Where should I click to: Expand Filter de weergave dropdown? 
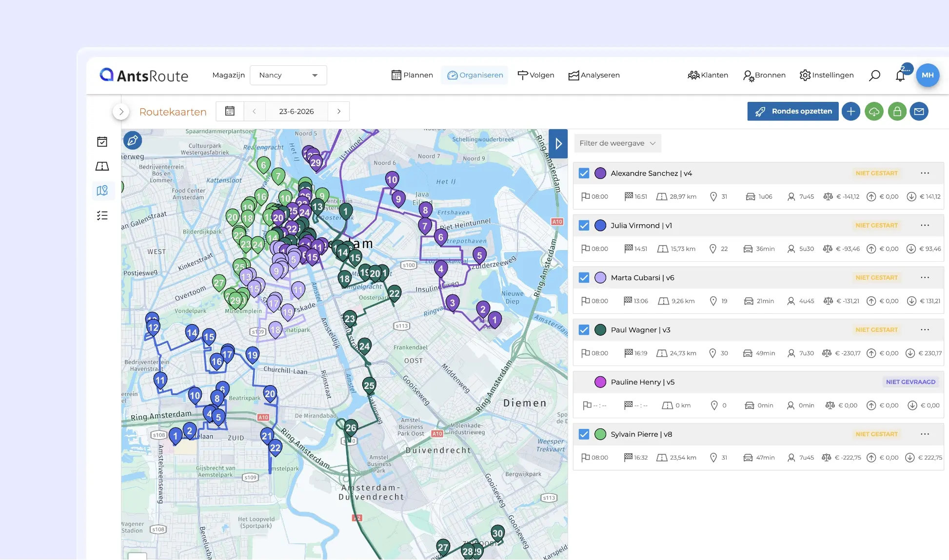tap(617, 143)
